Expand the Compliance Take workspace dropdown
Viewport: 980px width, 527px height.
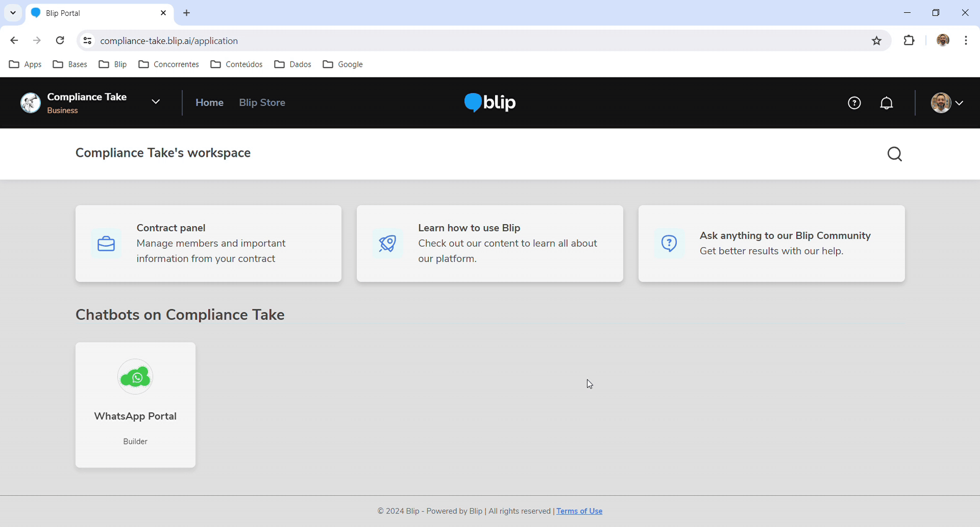coord(156,102)
